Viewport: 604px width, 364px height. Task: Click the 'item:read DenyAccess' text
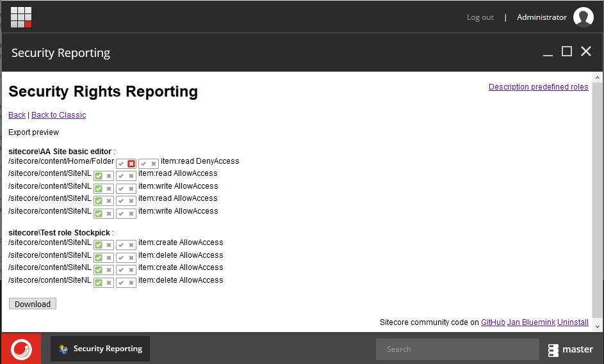[x=200, y=161]
